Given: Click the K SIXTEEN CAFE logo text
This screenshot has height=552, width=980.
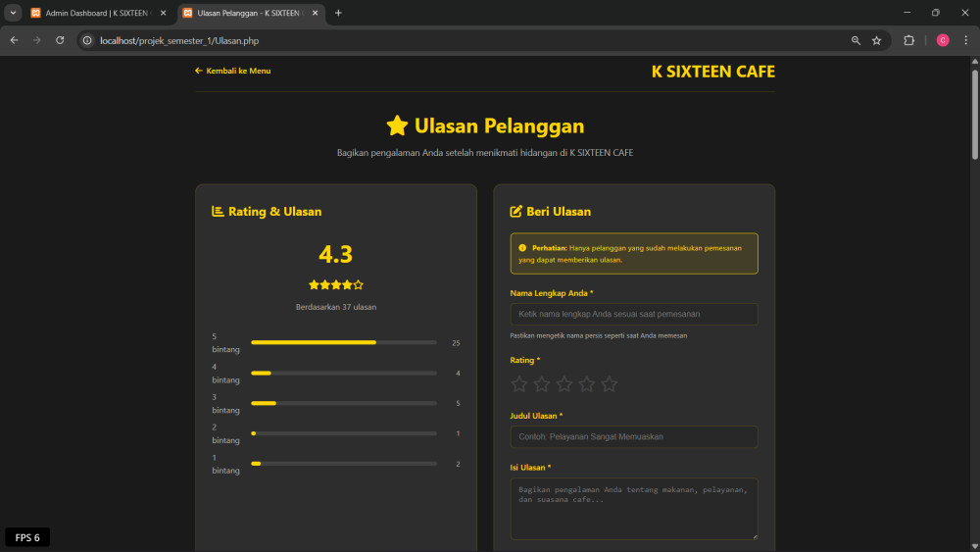Looking at the screenshot, I should 712,72.
